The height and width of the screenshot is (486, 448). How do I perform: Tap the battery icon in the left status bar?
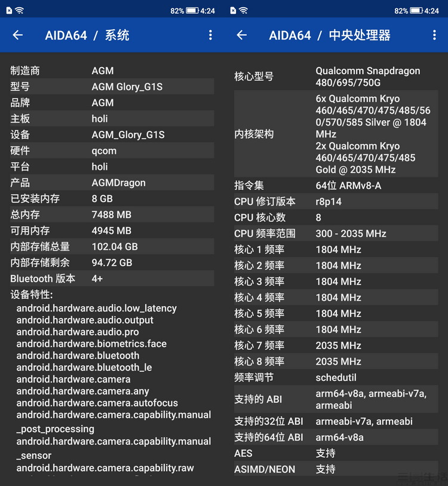pos(192,11)
